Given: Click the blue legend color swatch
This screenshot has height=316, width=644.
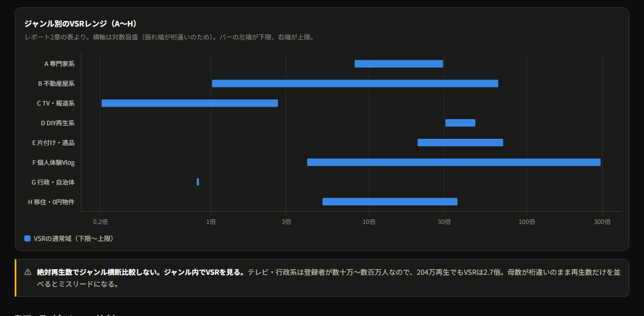Looking at the screenshot, I should (x=28, y=239).
